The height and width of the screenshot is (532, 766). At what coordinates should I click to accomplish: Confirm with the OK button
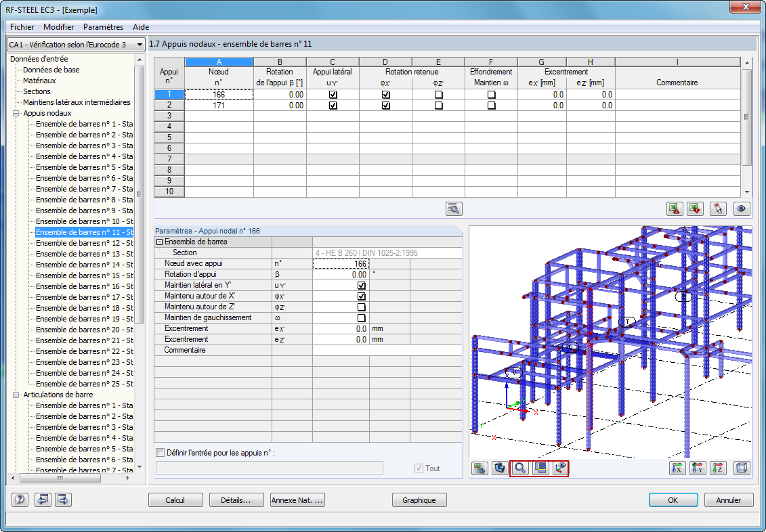point(673,500)
